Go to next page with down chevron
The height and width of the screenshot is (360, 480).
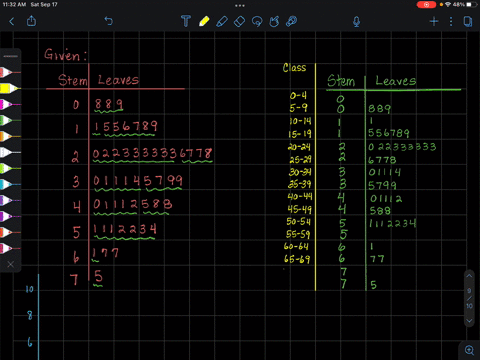point(469,321)
